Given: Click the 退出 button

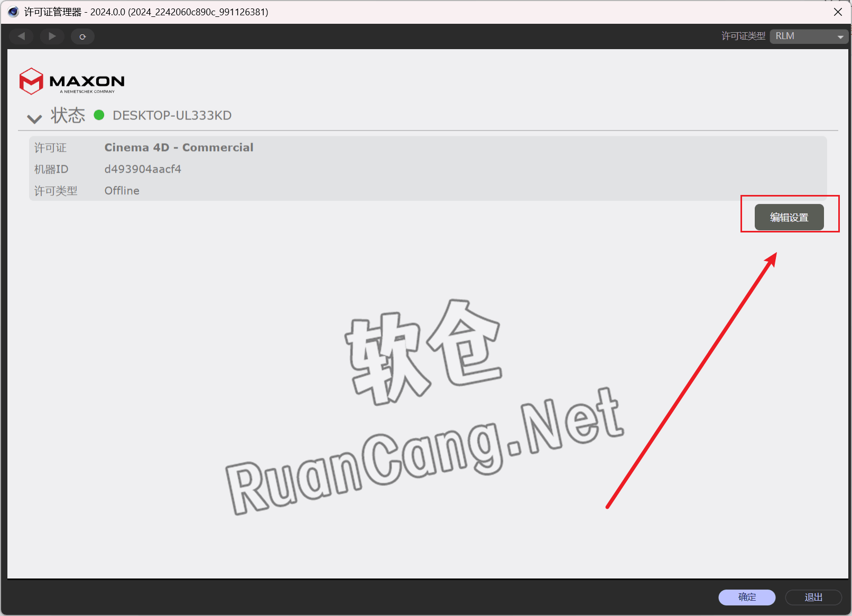Looking at the screenshot, I should (813, 597).
